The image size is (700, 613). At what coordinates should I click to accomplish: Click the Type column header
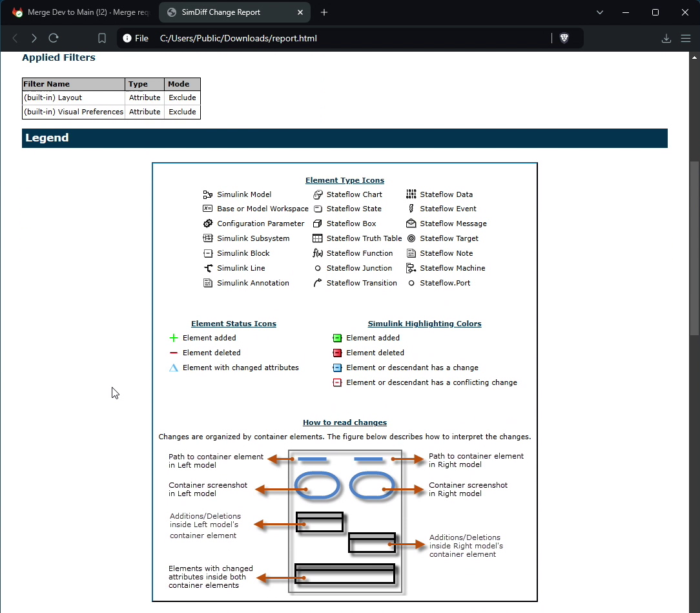coord(145,84)
